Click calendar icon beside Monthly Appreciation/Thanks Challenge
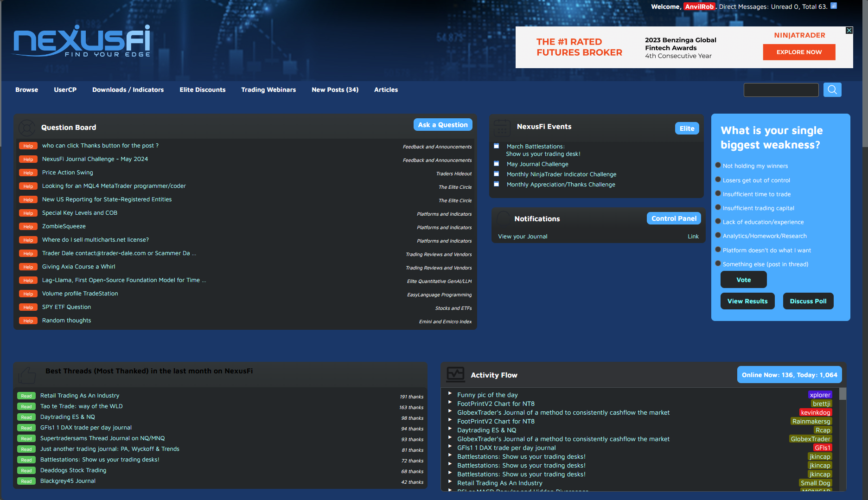 [497, 184]
